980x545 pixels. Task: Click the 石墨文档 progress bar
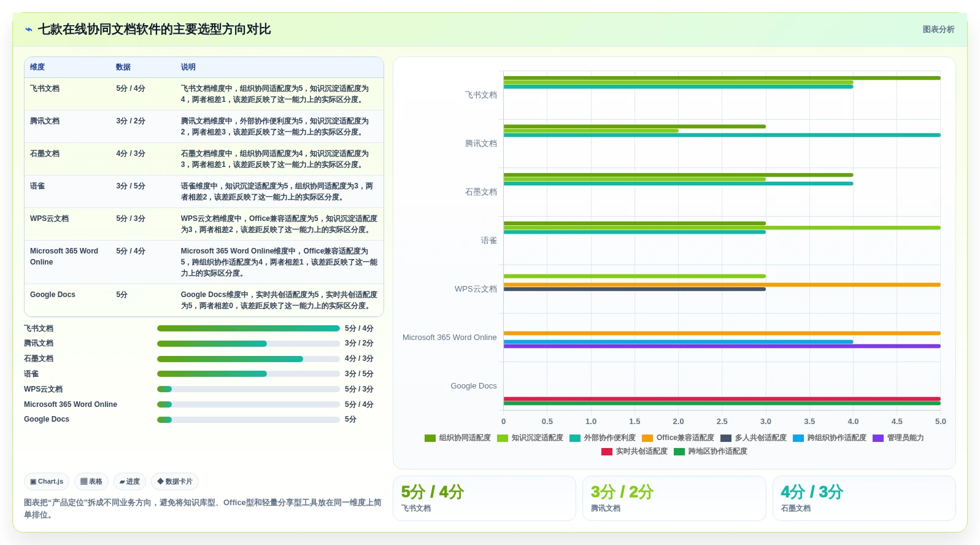(249, 359)
